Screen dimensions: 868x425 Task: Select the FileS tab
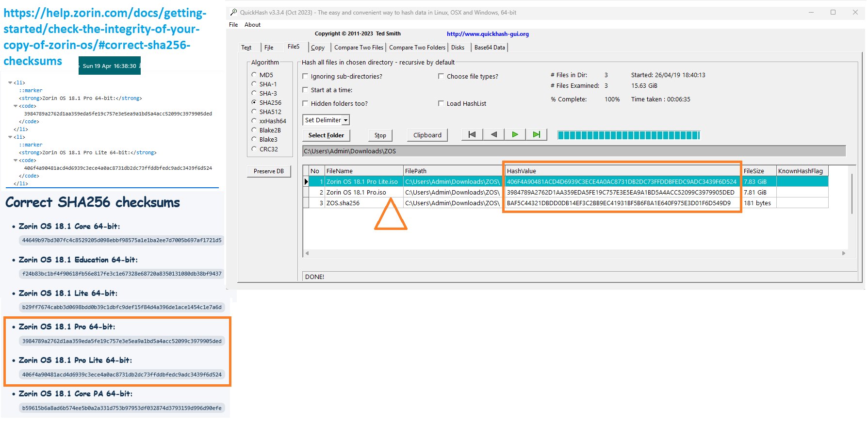pyautogui.click(x=294, y=47)
